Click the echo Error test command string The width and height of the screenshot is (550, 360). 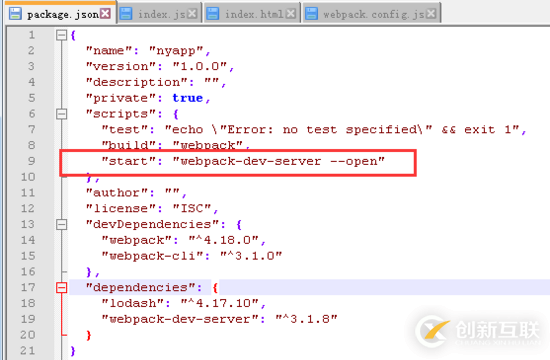coord(342,129)
